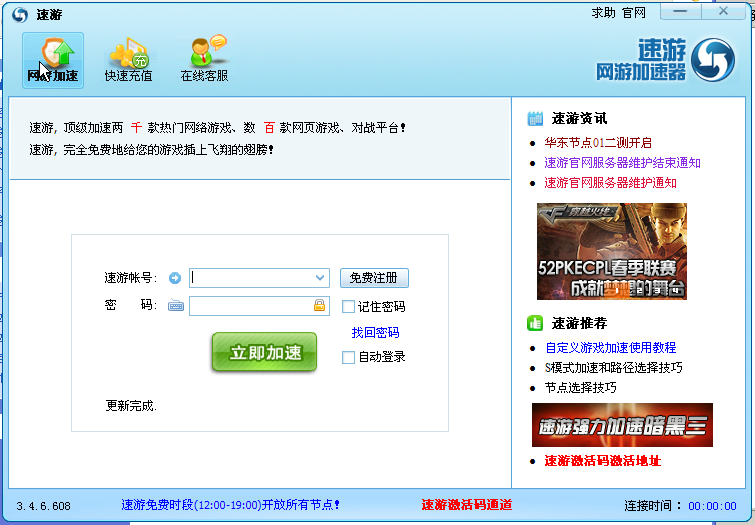Open the 官网 official site menu item
Image resolution: width=755 pixels, height=525 pixels.
click(634, 13)
